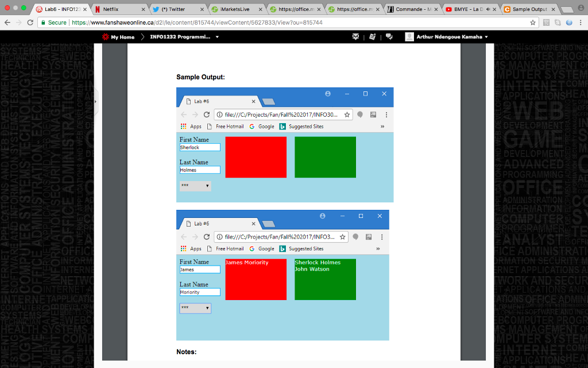Click the main browser forward arrow
Image resolution: width=588 pixels, height=368 pixels.
[19, 22]
